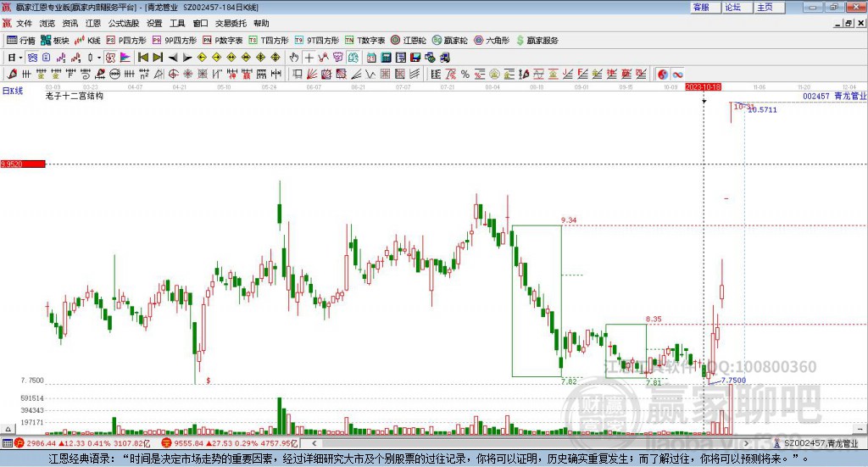Click the red floppy save icon

pyautogui.click(x=415, y=58)
